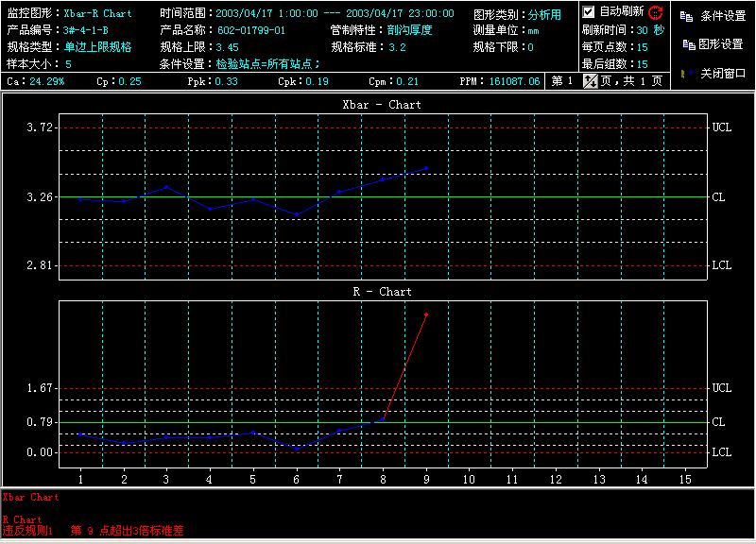756x544 pixels.
Task: Click the 管制特性 value 剖沟厚度
Action: pos(410,30)
